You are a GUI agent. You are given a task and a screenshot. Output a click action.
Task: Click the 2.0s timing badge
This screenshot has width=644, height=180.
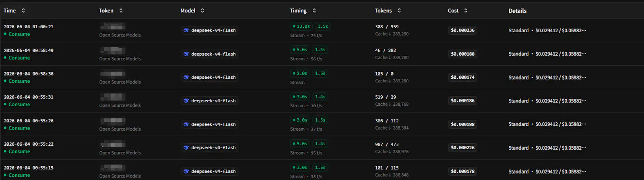tap(300, 73)
